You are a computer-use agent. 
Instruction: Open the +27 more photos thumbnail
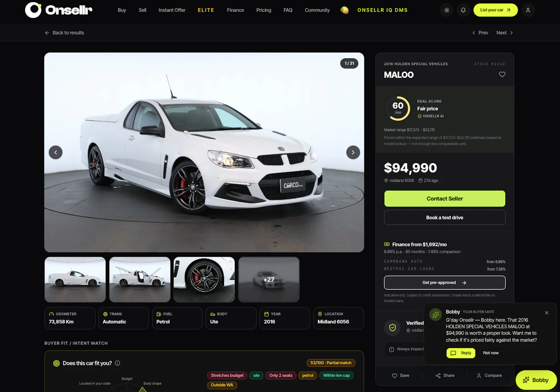pos(269,279)
